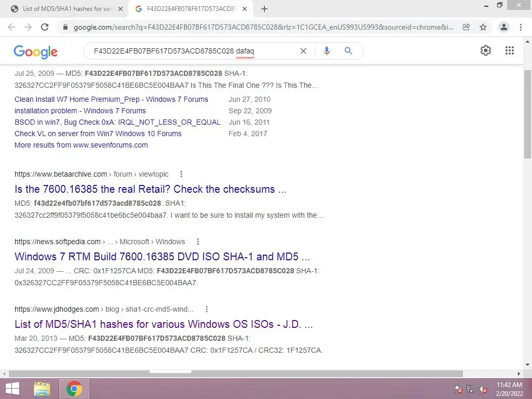Click the scroll up arrow of page

pyautogui.click(x=528, y=42)
